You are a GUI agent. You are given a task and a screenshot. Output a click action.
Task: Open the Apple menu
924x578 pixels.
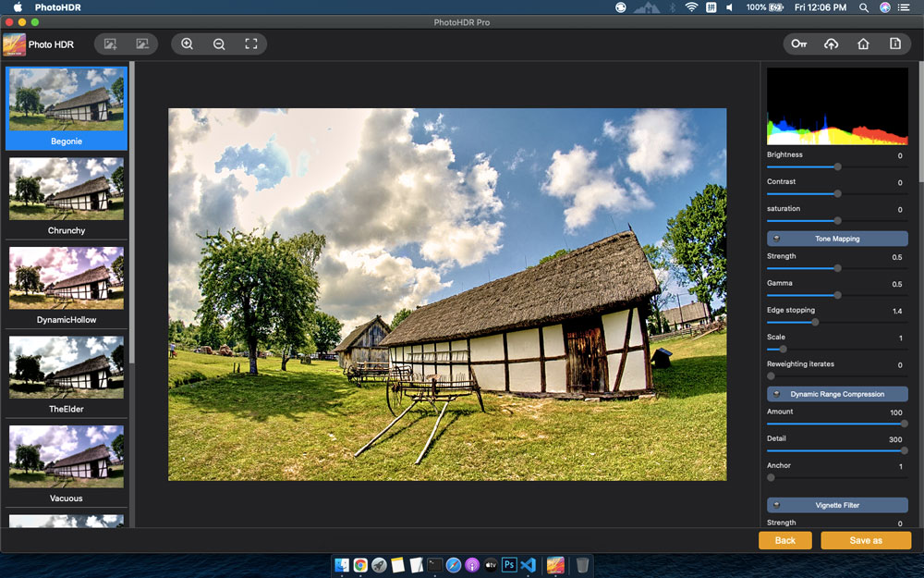17,7
